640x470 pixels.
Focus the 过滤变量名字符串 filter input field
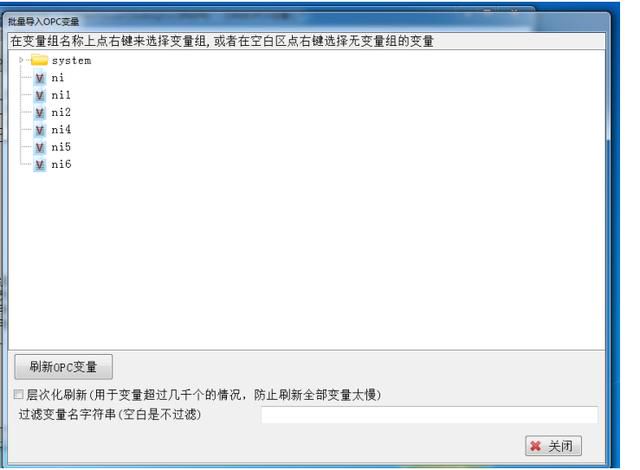coord(429,415)
